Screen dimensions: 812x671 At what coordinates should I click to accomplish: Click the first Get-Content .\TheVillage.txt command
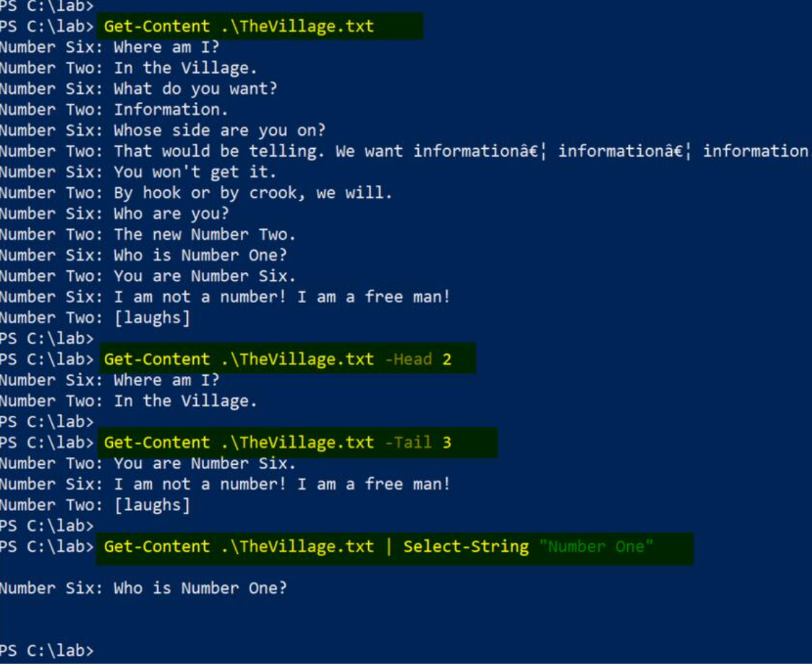(x=238, y=27)
